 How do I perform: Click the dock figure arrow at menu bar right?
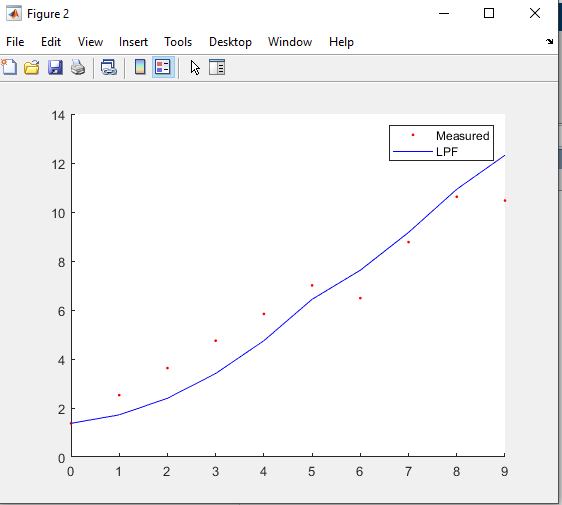pyautogui.click(x=549, y=41)
